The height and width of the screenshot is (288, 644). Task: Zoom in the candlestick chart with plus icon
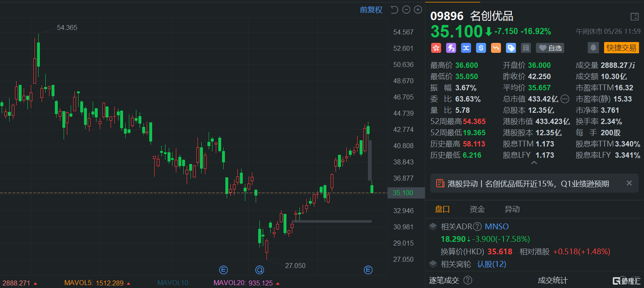[x=418, y=10]
